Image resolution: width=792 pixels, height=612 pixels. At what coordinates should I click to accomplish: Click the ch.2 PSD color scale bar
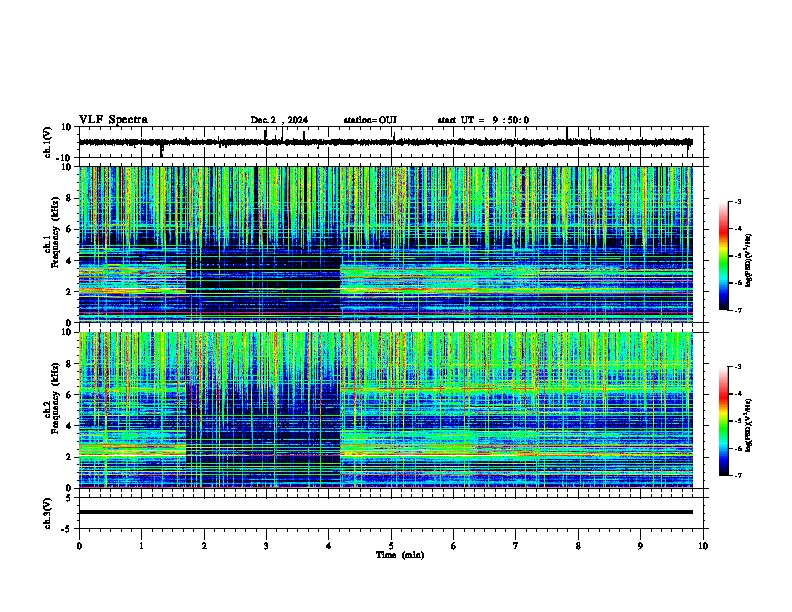pos(723,421)
